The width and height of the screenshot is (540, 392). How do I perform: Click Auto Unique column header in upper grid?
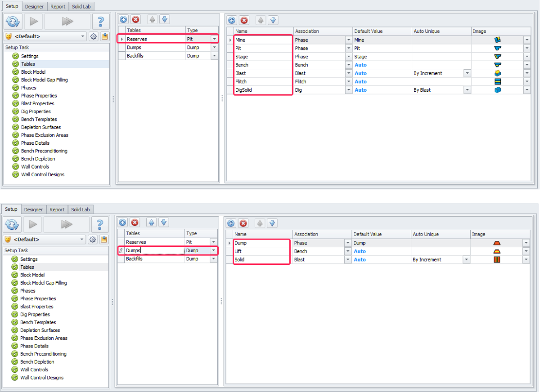[x=441, y=31]
